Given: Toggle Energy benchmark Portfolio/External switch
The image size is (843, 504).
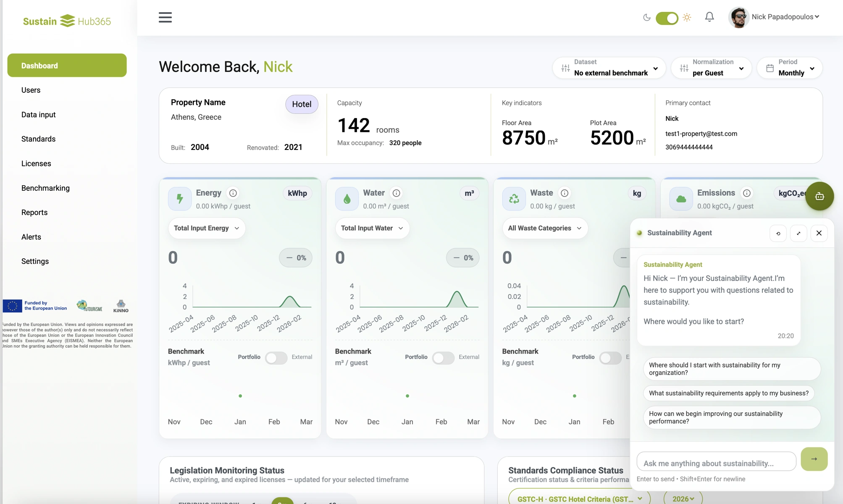Looking at the screenshot, I should click(276, 358).
